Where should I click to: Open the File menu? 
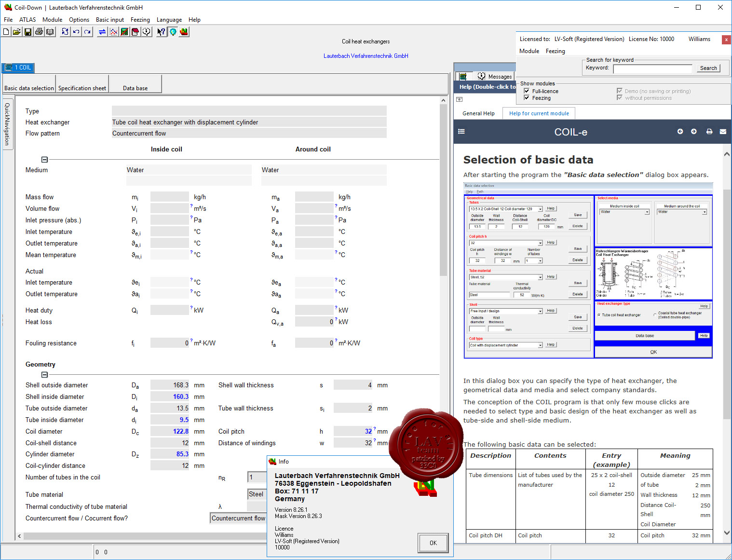[8, 20]
